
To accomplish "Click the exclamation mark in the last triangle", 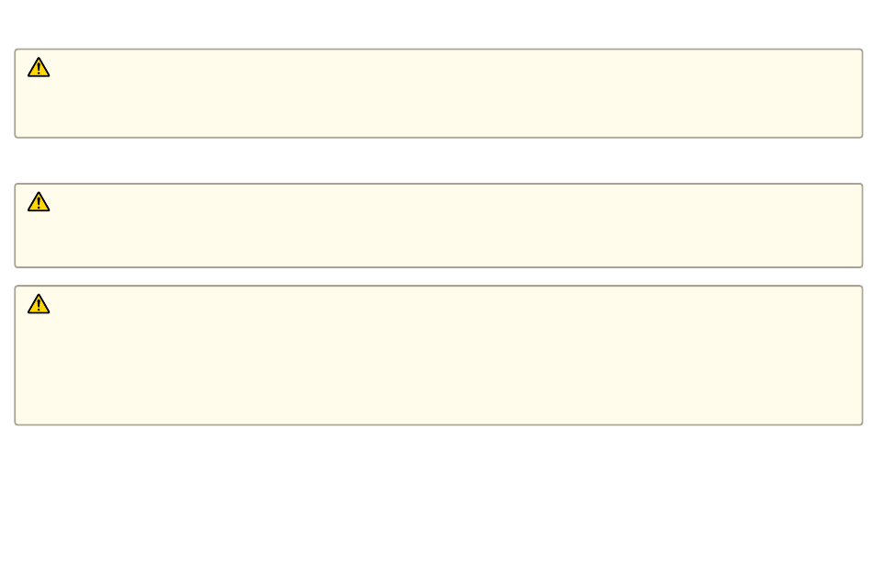I will pyautogui.click(x=39, y=306).
